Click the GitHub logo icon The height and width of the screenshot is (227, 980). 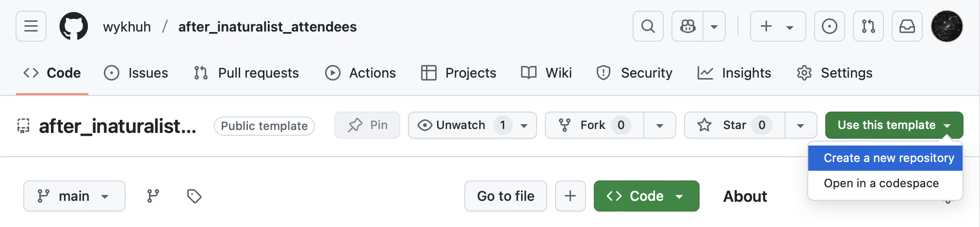coord(74,26)
